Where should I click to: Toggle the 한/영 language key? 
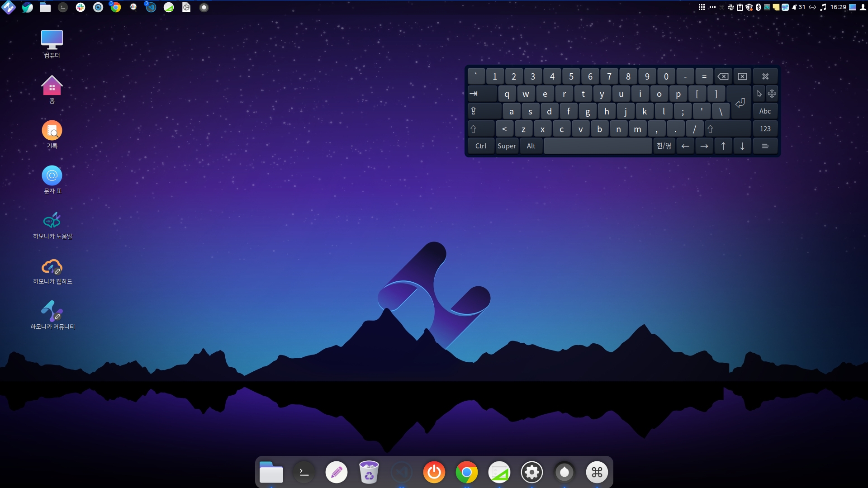pos(664,146)
